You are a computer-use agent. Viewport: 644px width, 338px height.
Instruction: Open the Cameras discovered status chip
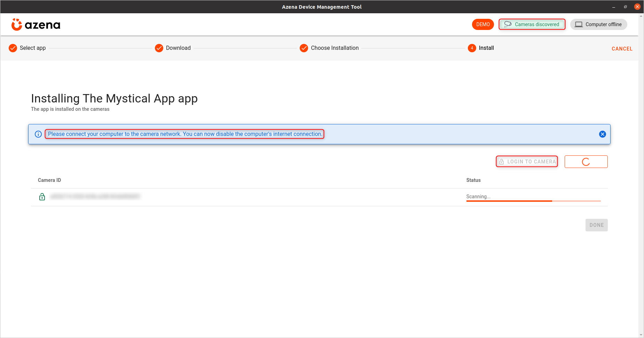(x=532, y=24)
